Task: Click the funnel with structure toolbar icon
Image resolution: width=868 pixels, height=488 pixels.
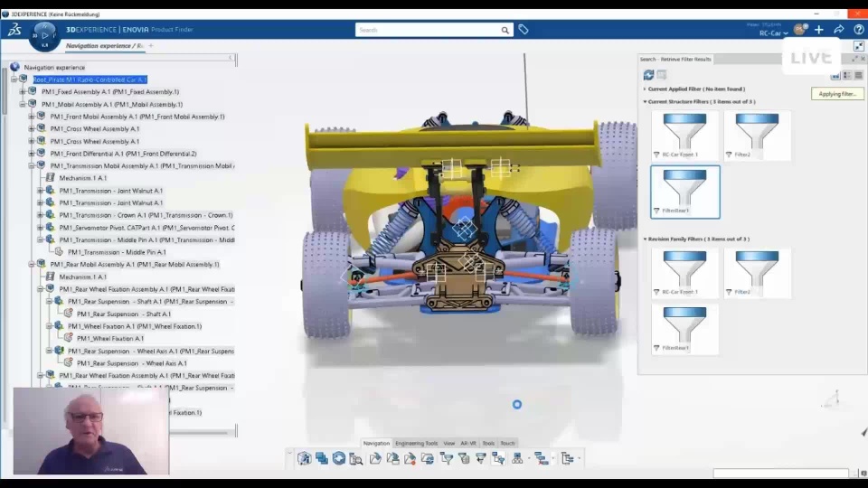Action: click(x=446, y=458)
